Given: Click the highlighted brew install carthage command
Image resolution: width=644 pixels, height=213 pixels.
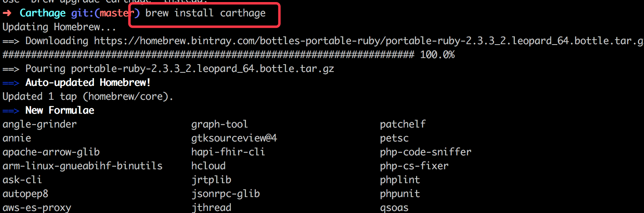Looking at the screenshot, I should click(206, 13).
